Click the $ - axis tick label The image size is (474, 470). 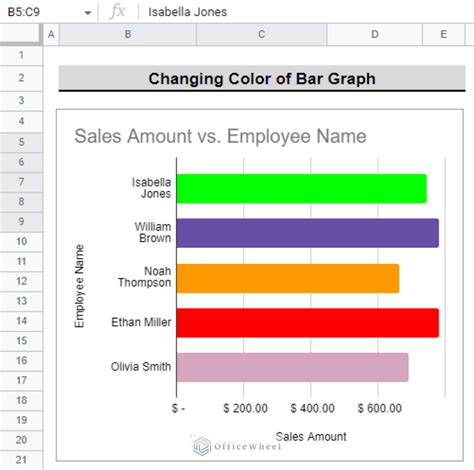point(178,408)
